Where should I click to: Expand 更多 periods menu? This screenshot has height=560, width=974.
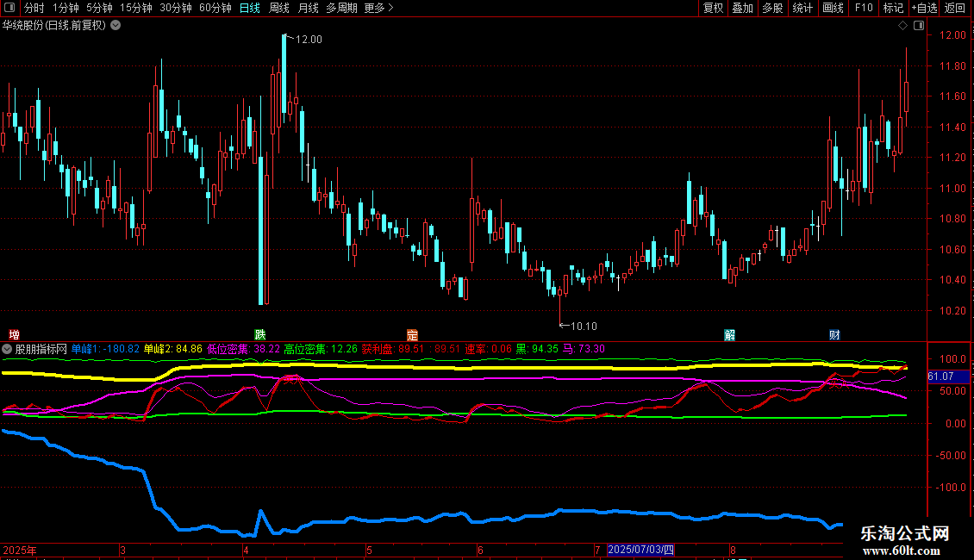[378, 8]
